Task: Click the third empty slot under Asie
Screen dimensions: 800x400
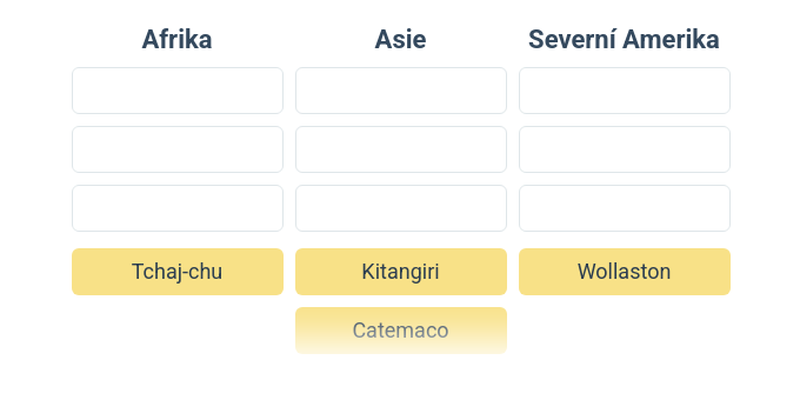Action: point(400,208)
